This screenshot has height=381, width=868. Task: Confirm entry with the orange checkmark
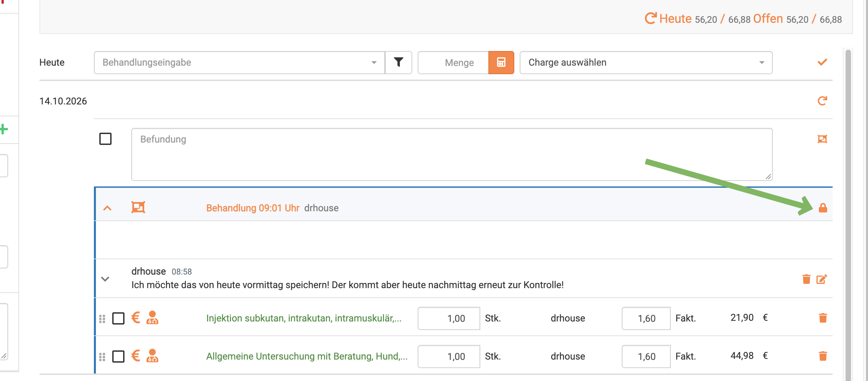point(822,62)
